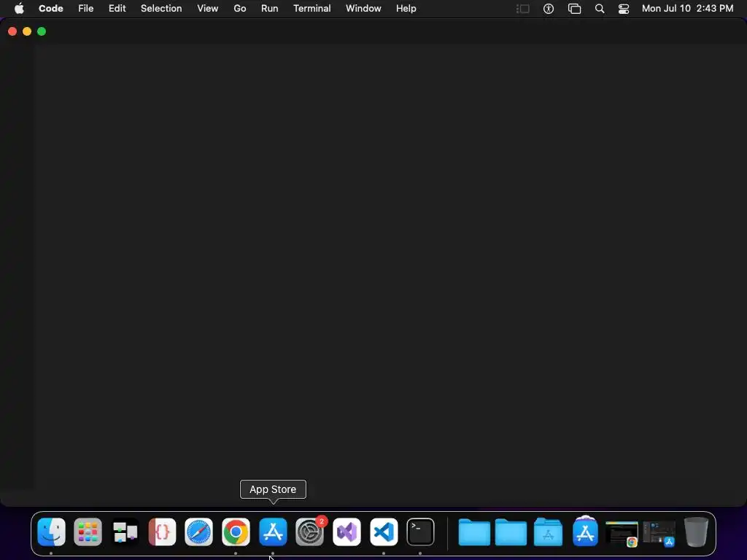The image size is (747, 560).
Task: Click the dimmed Stage Manager menu bar icon
Action: (x=523, y=9)
